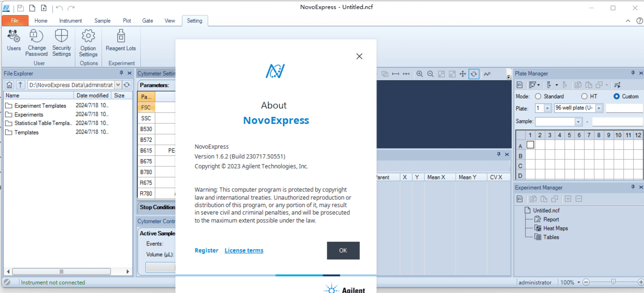Image resolution: width=644 pixels, height=293 pixels.
Task: Click the Undo arrow
Action: pyautogui.click(x=59, y=8)
